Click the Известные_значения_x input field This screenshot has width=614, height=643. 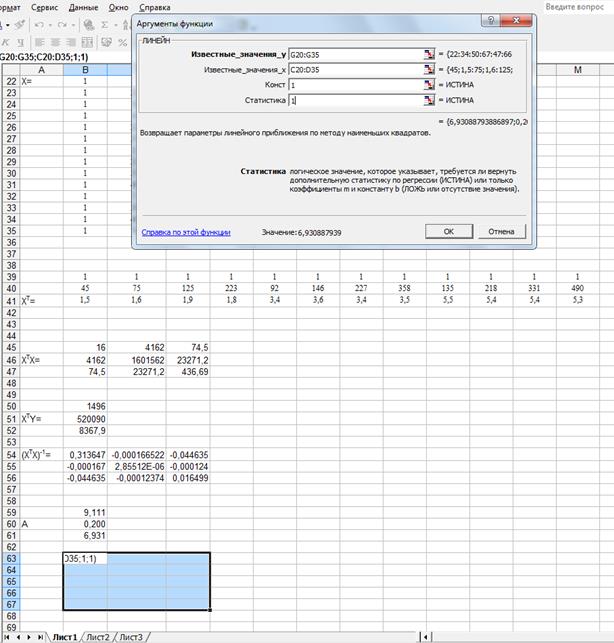(x=356, y=69)
